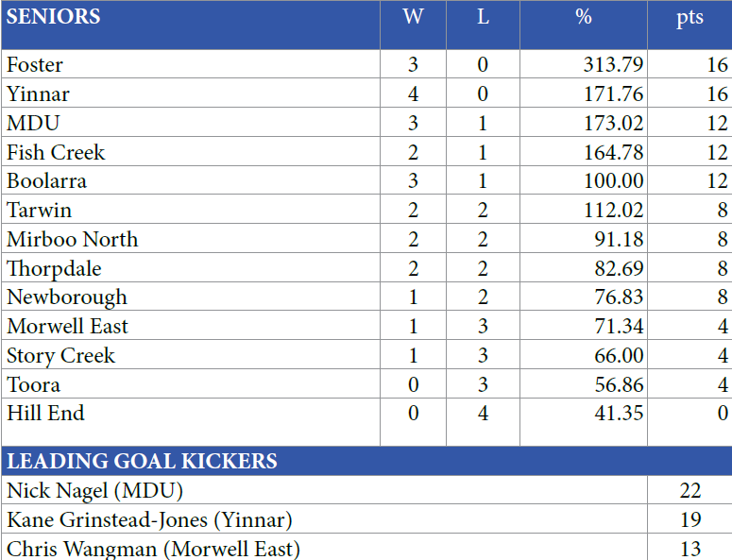Screen dimensions: 732x560
Task: Click the Thorpdale team name
Action: tap(54, 269)
